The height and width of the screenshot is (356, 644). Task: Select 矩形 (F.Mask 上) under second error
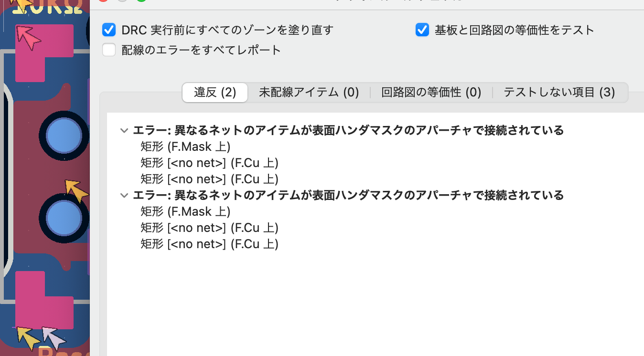[x=185, y=211]
